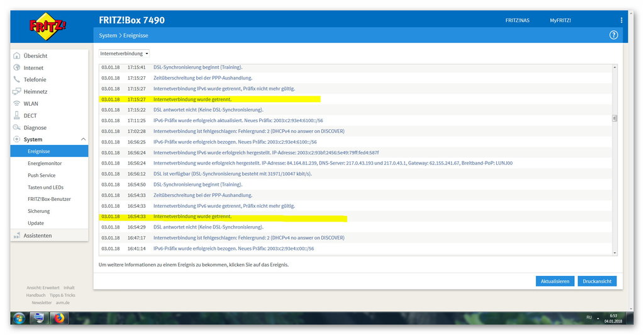Open the Handbuch footer link

pos(36,295)
